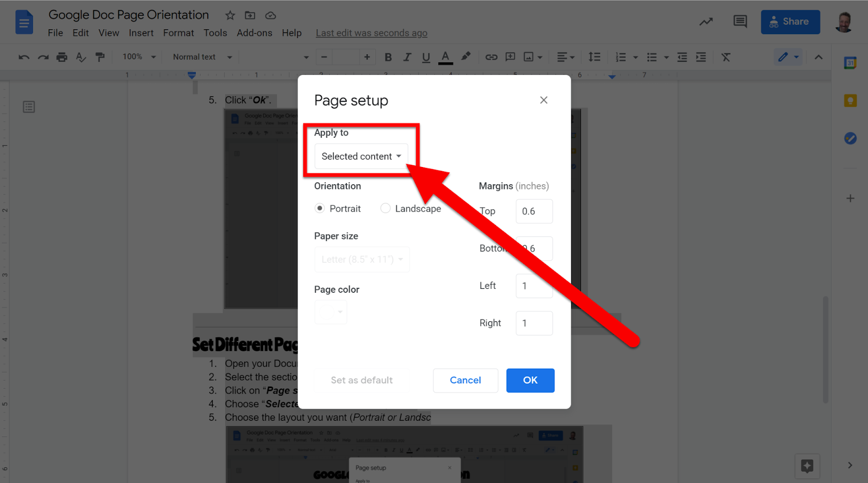Toggle italic formatting
This screenshot has height=483, width=868.
[x=407, y=57]
